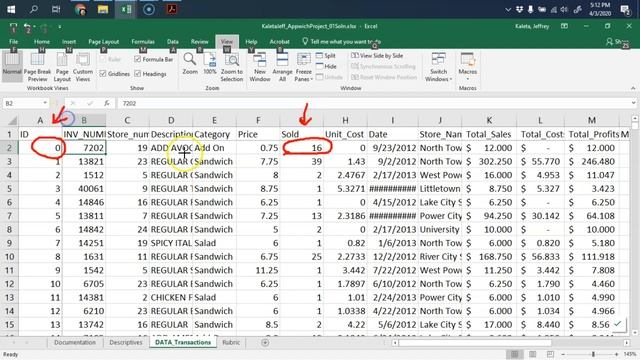Expand the formula bar

[633, 103]
